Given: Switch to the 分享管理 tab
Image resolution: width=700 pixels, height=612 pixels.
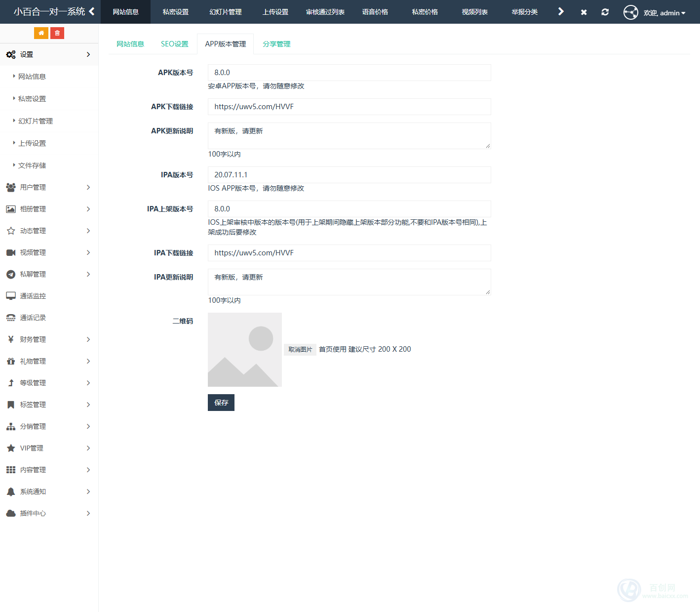Looking at the screenshot, I should (276, 44).
